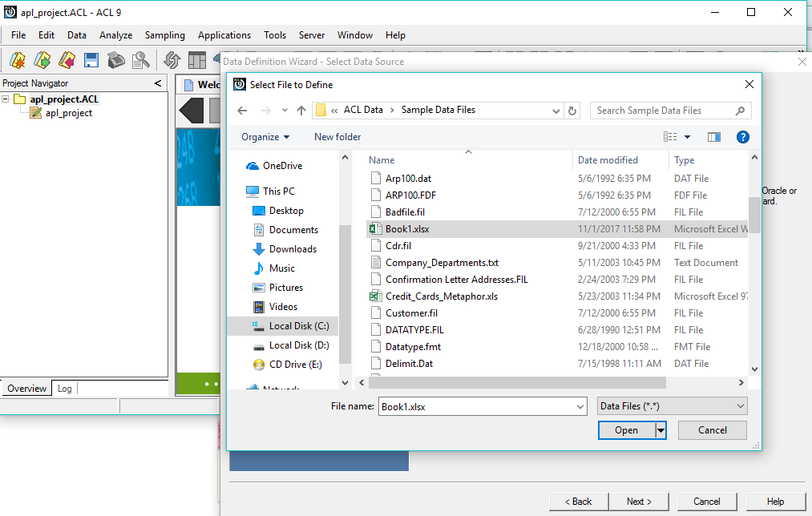Click New folder in the file dialog
The width and height of the screenshot is (812, 516).
tap(337, 137)
